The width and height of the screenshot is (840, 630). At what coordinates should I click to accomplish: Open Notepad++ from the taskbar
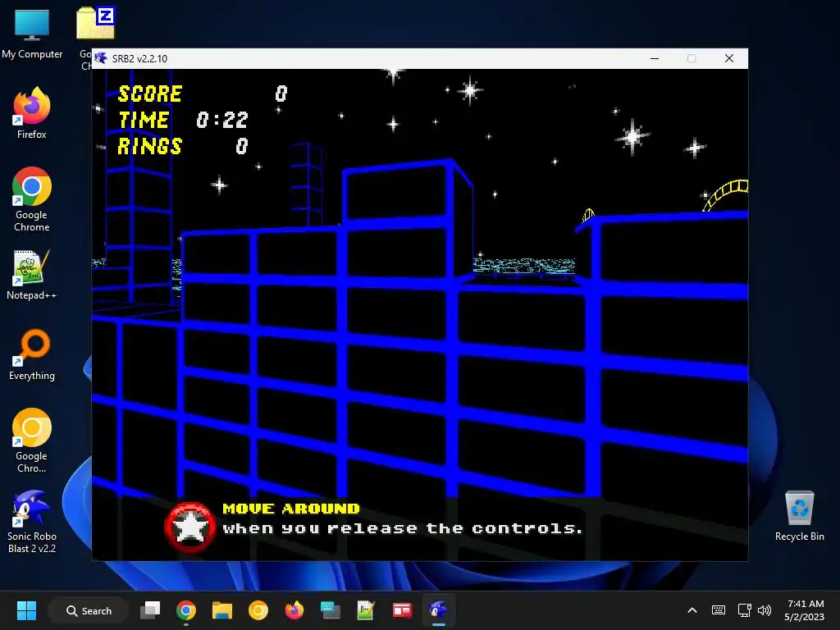coord(366,610)
